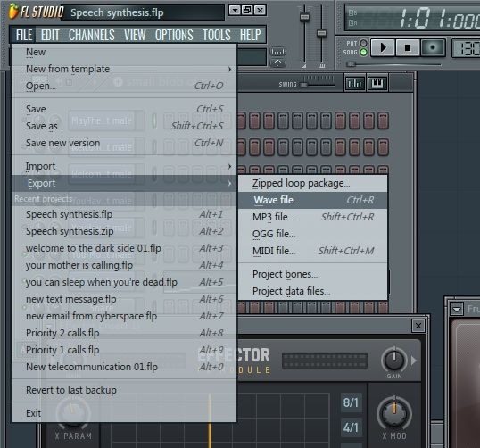Toggle the last step button in the first row
480x448 pixels.
click(x=383, y=120)
